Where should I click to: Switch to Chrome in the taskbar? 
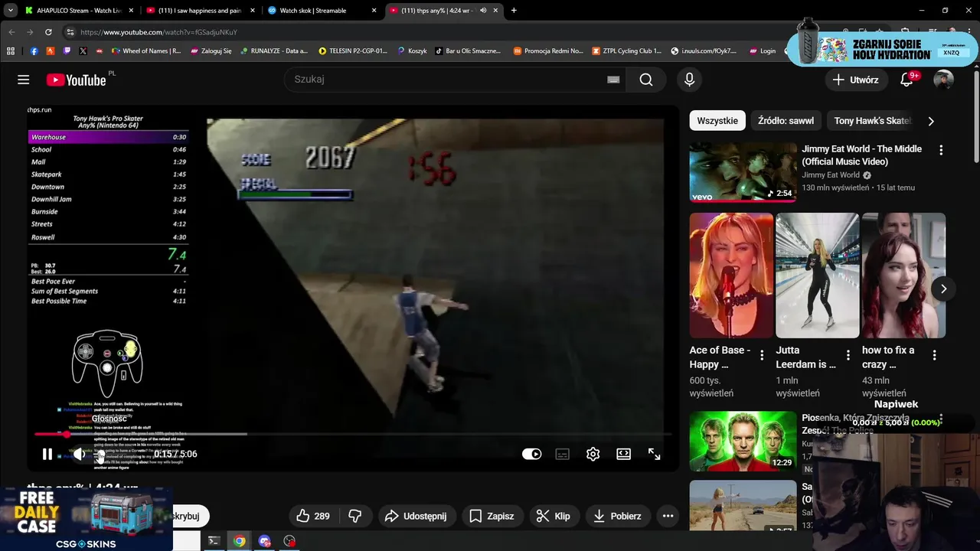[x=240, y=541]
